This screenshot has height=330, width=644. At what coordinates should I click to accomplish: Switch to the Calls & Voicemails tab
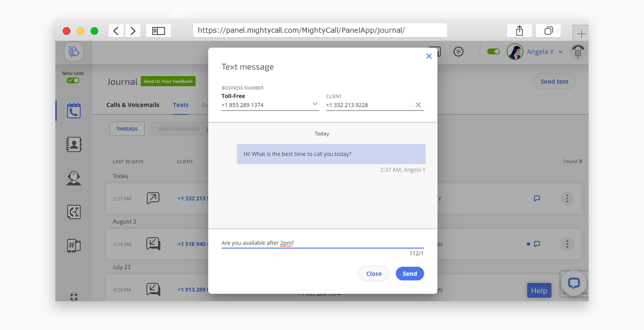pyautogui.click(x=133, y=105)
